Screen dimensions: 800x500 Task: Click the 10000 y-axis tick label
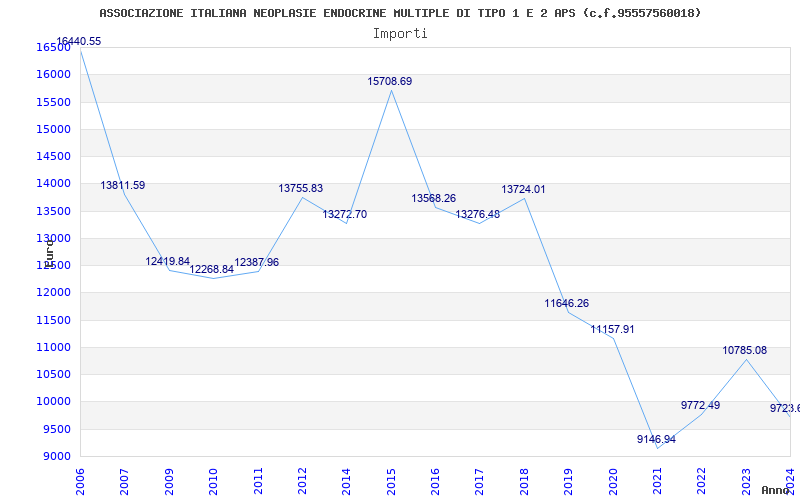tap(53, 402)
